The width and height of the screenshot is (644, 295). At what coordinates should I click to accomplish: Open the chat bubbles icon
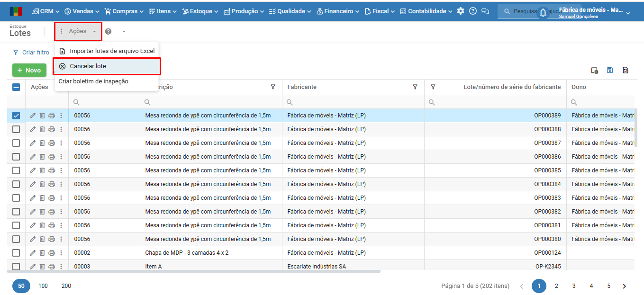[x=485, y=11]
